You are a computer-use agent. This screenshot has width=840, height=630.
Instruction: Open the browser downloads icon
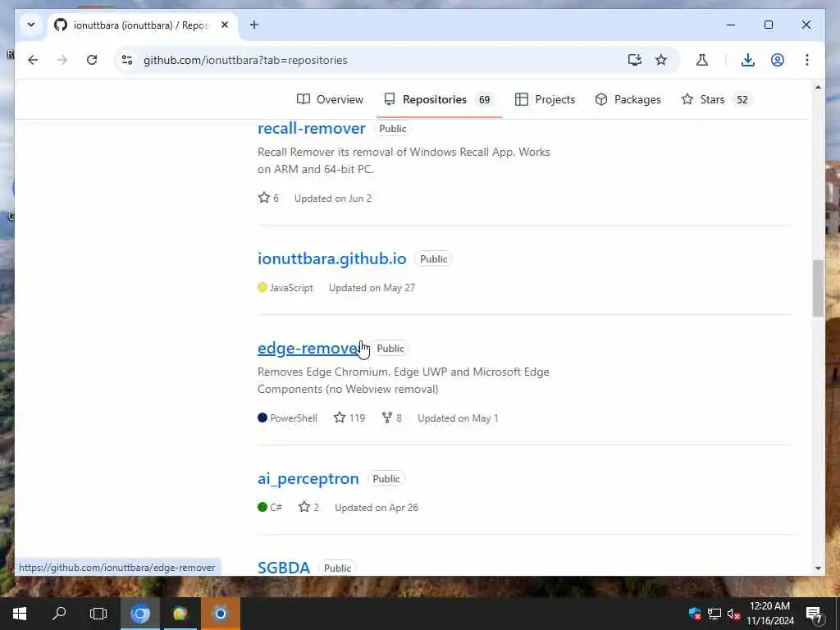pos(748,60)
